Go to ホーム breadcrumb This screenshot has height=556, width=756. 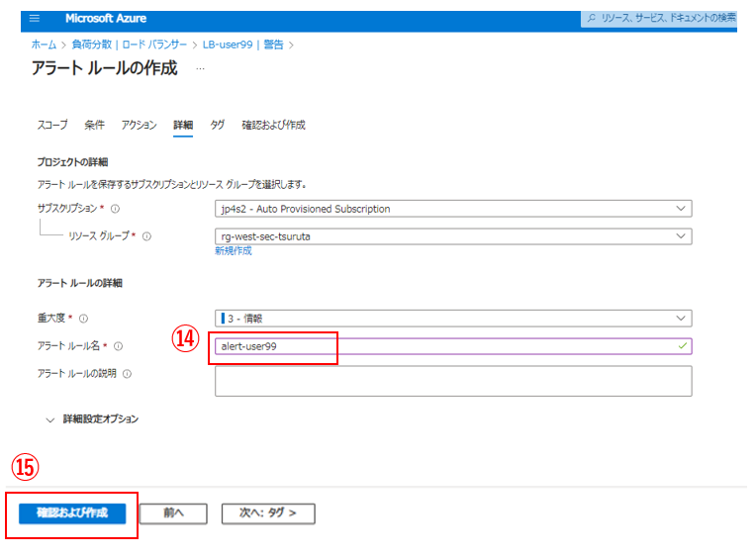(x=44, y=45)
